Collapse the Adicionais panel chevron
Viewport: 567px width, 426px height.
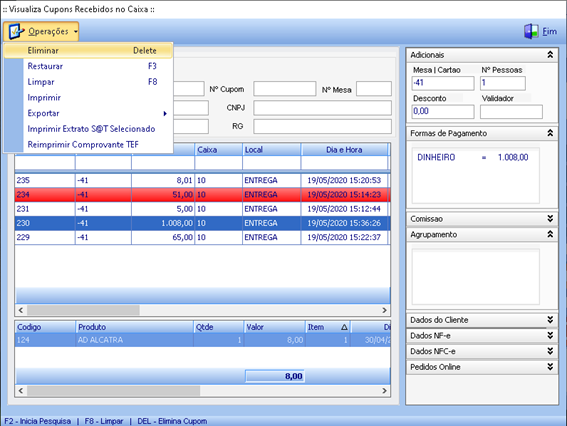tap(550, 55)
